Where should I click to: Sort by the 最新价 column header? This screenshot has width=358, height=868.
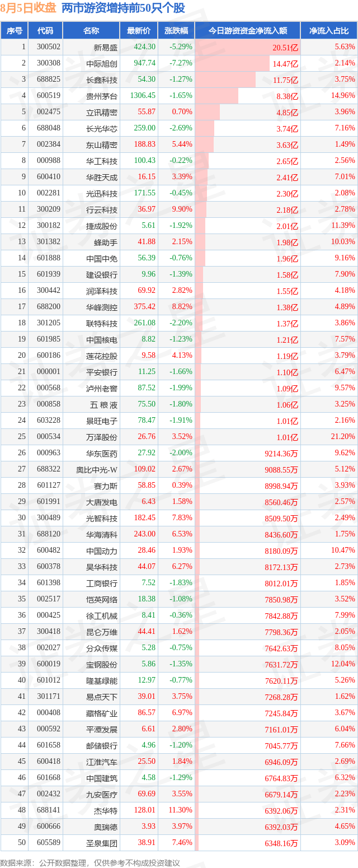tap(139, 31)
